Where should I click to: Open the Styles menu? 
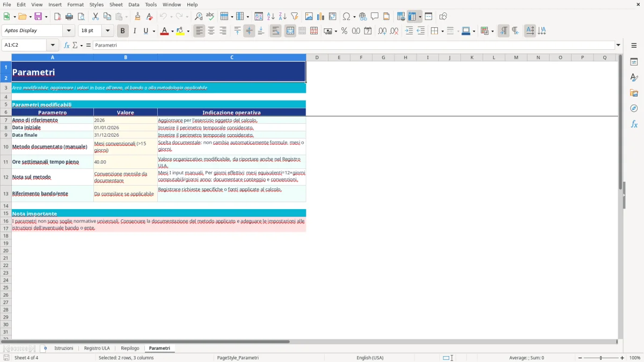pos(97,4)
